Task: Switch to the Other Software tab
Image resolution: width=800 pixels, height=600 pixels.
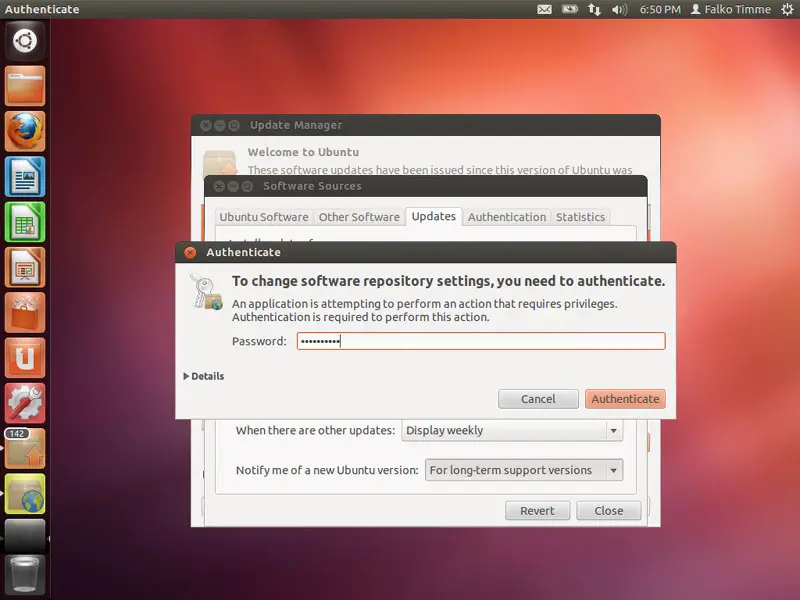Action: pyautogui.click(x=359, y=217)
